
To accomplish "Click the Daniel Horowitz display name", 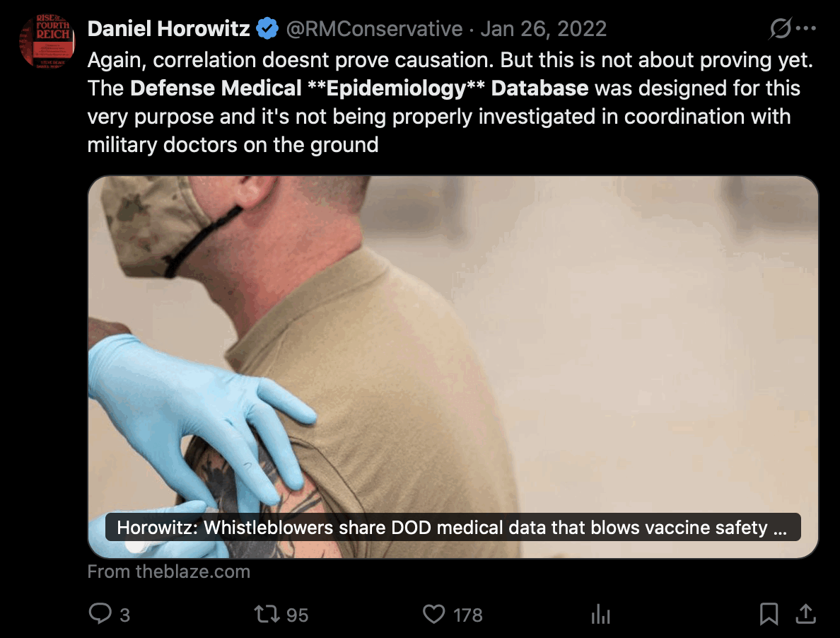I will [168, 29].
